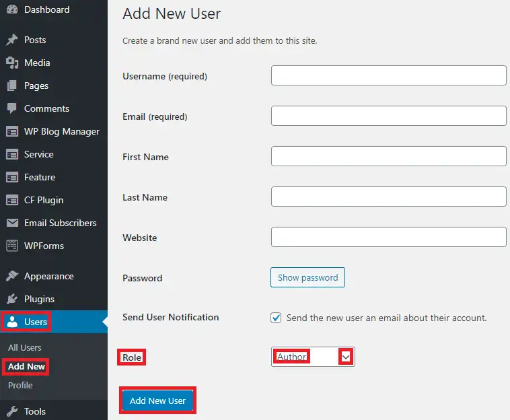Click the 'Username (required)' label
Viewport: 510px width, 420px height.
tap(165, 77)
